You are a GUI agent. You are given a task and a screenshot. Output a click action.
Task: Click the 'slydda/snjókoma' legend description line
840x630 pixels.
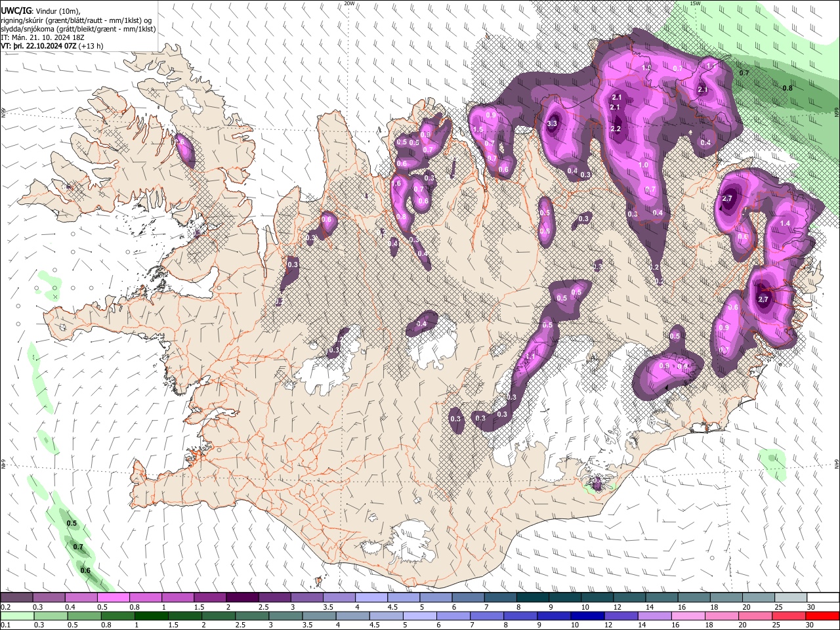pos(79,29)
